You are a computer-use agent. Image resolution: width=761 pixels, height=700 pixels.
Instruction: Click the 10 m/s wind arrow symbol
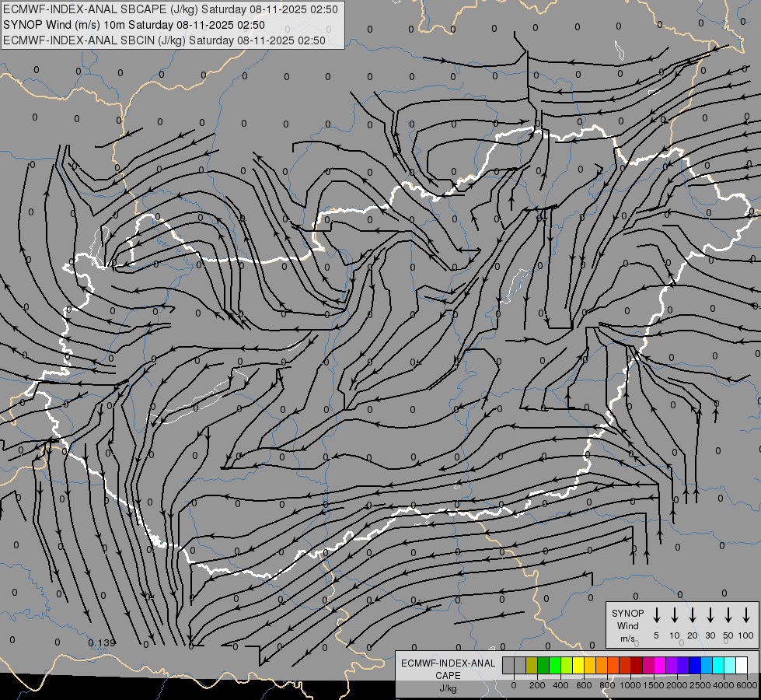pos(675,614)
